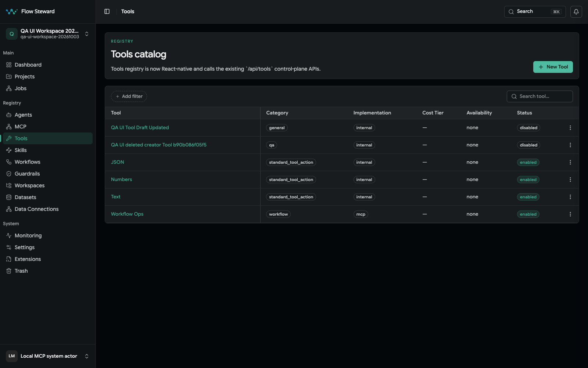Open the Numbers tool link
This screenshot has height=368, width=588.
(121, 180)
